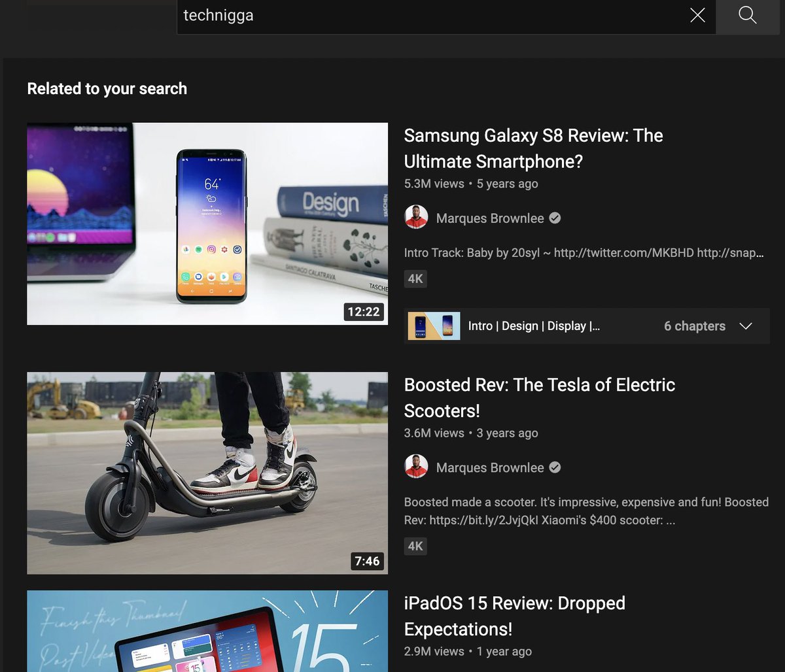Screen dimensions: 785x672
Task: Click the 'Intro | Design | Display |...' chapter text
Action: click(534, 326)
